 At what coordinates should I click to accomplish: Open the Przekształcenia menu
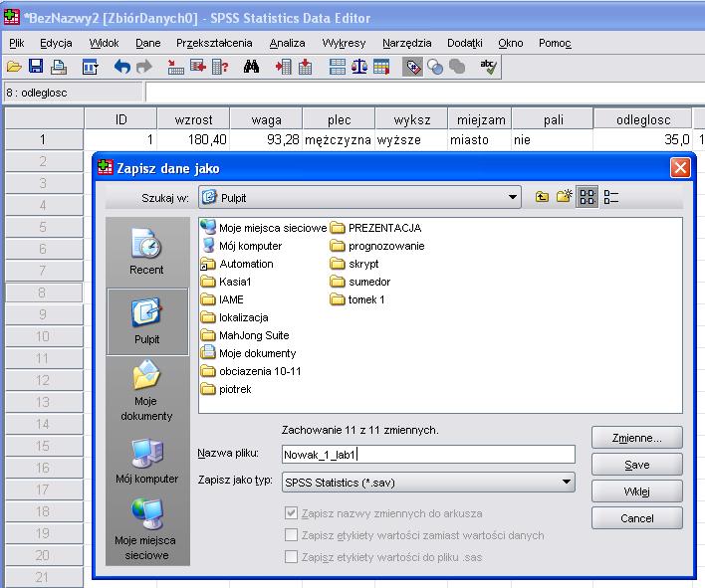coord(214,43)
